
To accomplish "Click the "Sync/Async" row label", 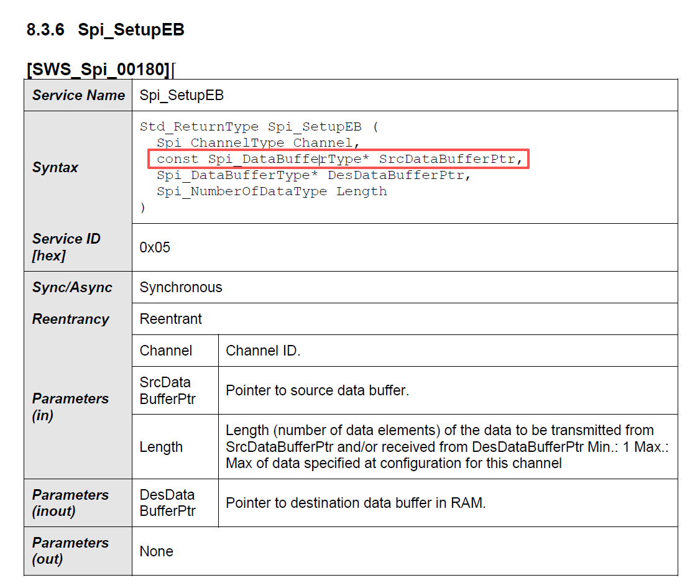I will (x=72, y=287).
